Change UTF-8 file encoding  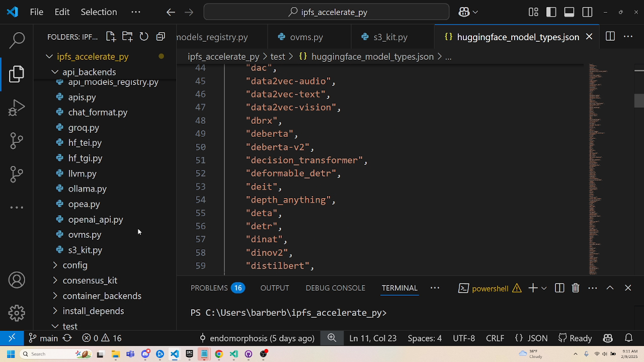pos(464,338)
